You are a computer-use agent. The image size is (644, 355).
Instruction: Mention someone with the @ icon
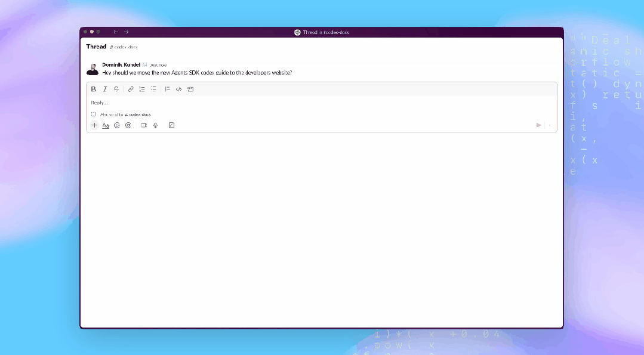coord(128,125)
